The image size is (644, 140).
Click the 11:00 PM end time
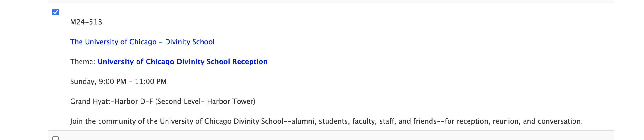tap(150, 82)
